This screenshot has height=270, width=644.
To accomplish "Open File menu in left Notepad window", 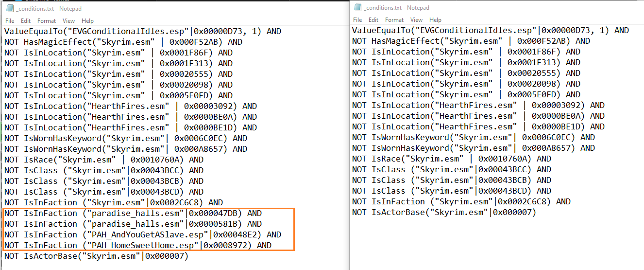I will (10, 21).
